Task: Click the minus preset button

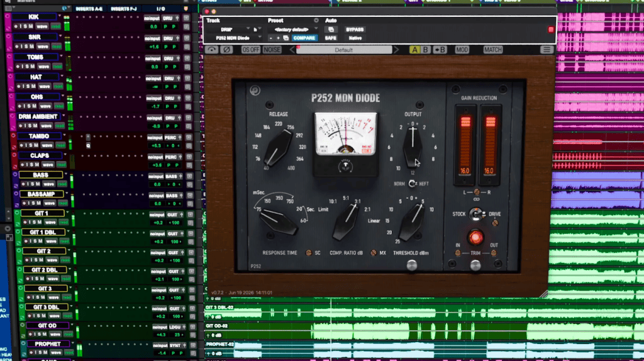Action: point(270,38)
